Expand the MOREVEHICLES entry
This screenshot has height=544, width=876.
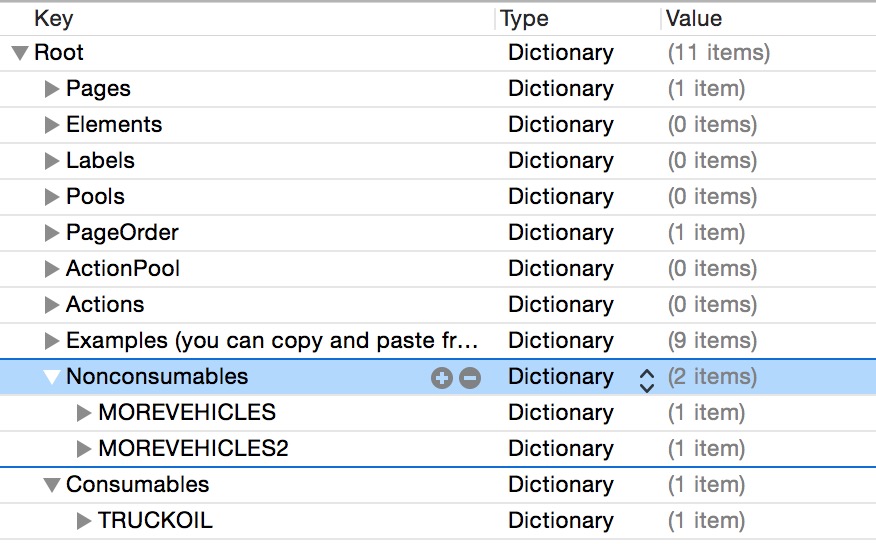(x=84, y=413)
